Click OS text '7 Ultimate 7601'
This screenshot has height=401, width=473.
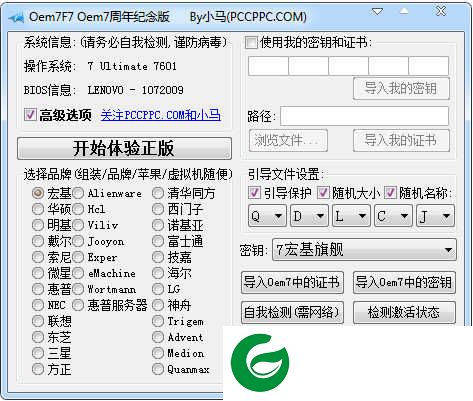(x=132, y=66)
